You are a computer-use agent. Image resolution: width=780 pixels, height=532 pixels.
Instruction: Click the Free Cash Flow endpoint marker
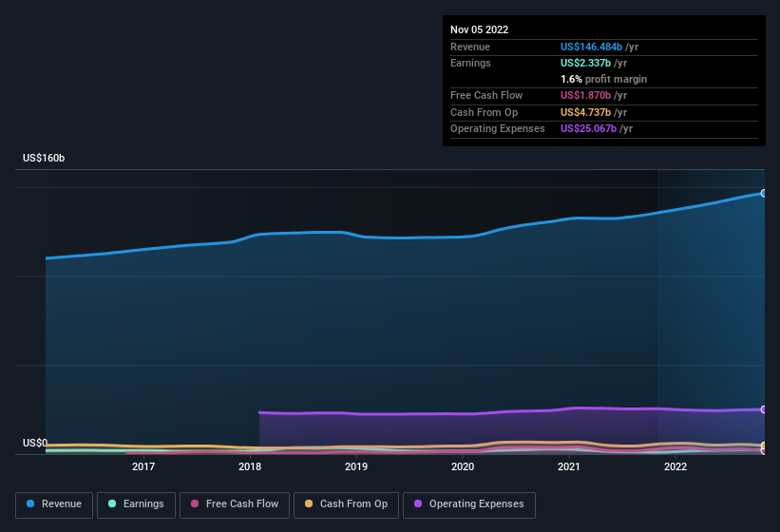(764, 451)
